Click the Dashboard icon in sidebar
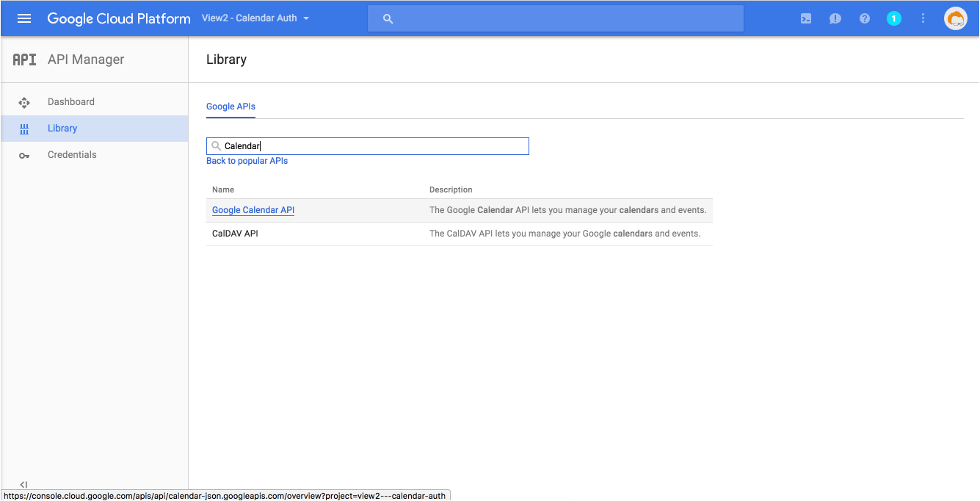The image size is (980, 501). click(24, 102)
